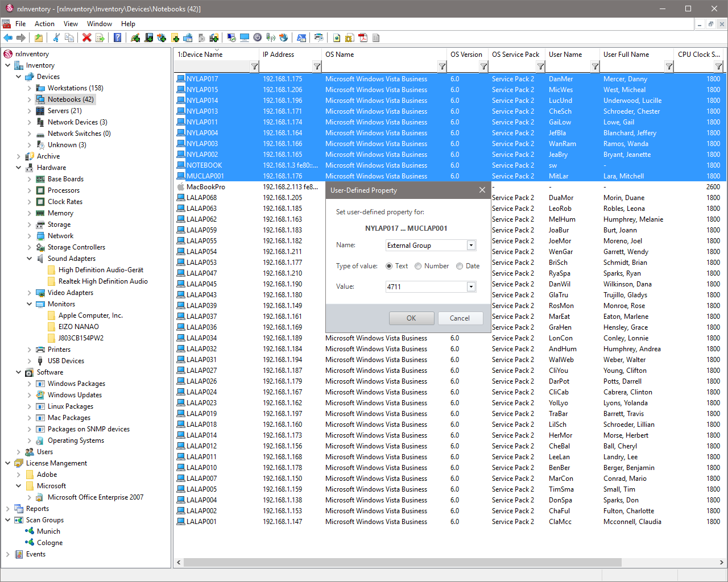This screenshot has width=728, height=582.
Task: Select the LALAP001 device row
Action: 449,522
